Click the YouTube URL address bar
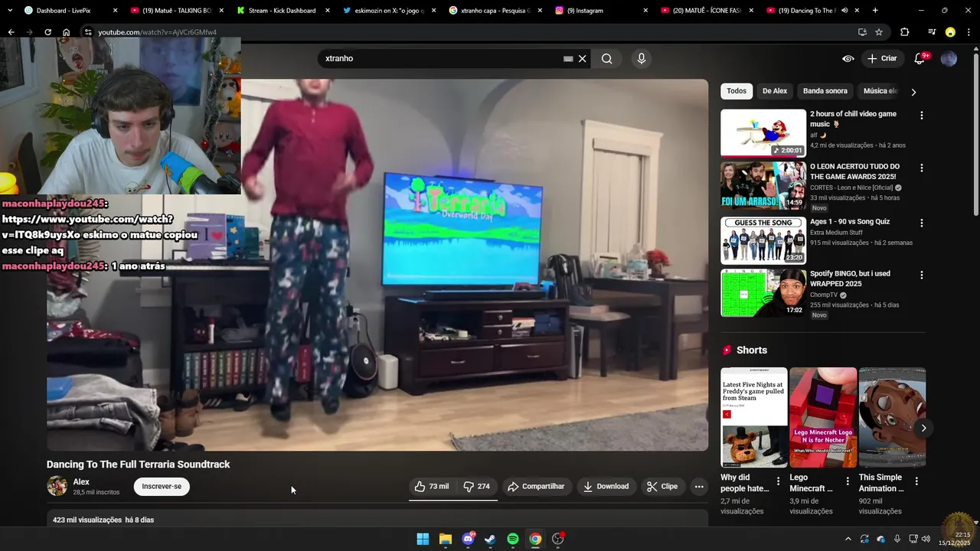The image size is (980, 551). tap(467, 32)
